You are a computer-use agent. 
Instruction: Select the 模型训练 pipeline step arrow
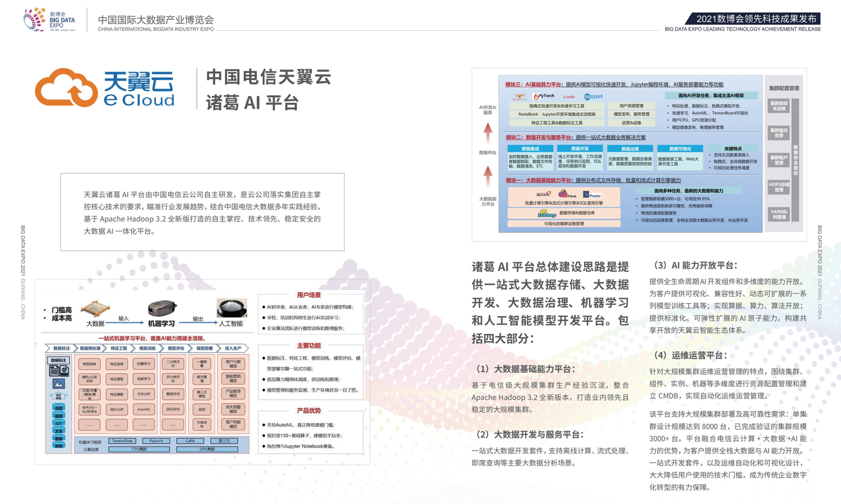[x=147, y=348]
